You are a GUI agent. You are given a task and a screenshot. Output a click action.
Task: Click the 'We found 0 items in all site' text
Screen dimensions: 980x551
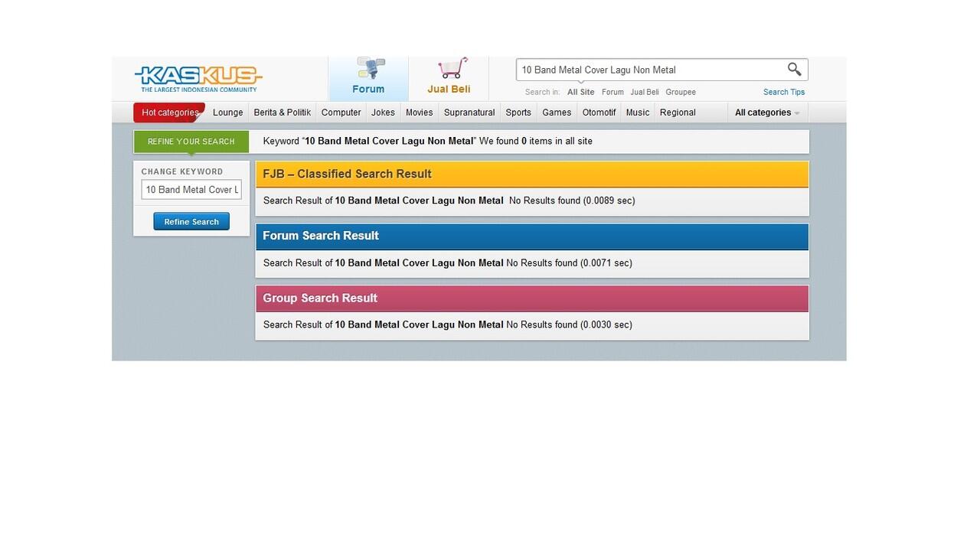tap(536, 141)
